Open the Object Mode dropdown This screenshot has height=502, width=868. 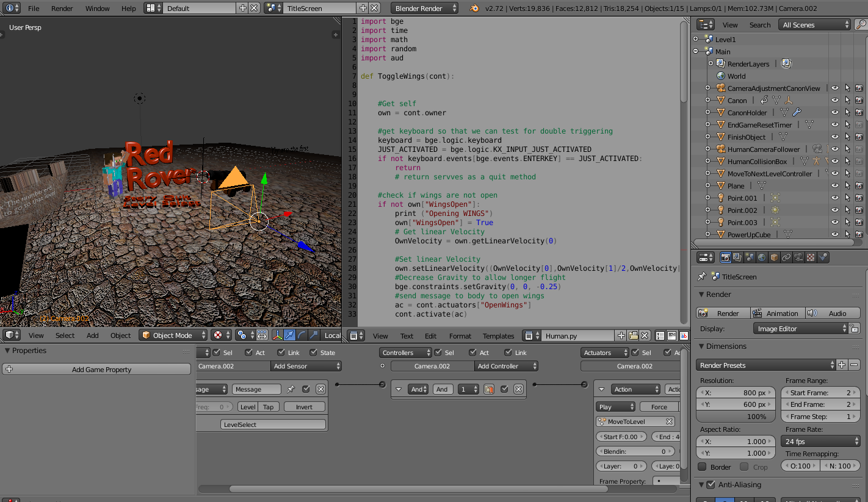click(x=173, y=335)
